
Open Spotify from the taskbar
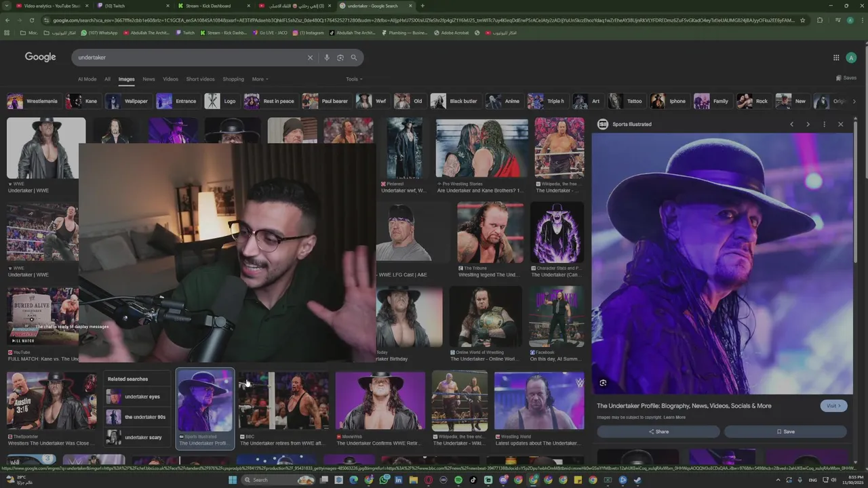tap(458, 480)
